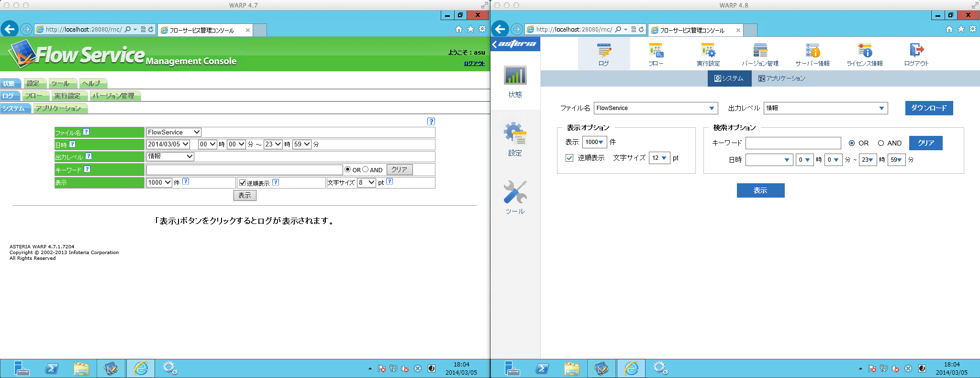The image size is (980, 378).
Task: Switch to アプリケーション tab in WARP 4.8
Action: tap(782, 78)
